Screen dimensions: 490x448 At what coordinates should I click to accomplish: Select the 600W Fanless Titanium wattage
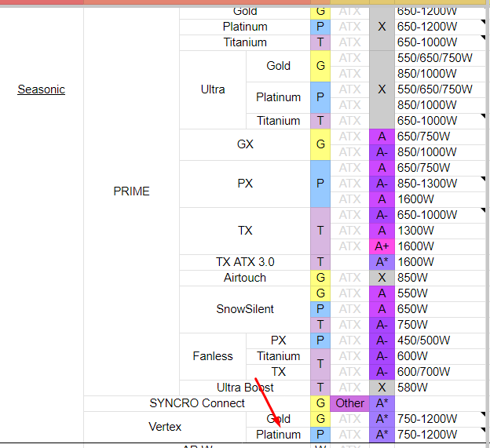[440, 356]
